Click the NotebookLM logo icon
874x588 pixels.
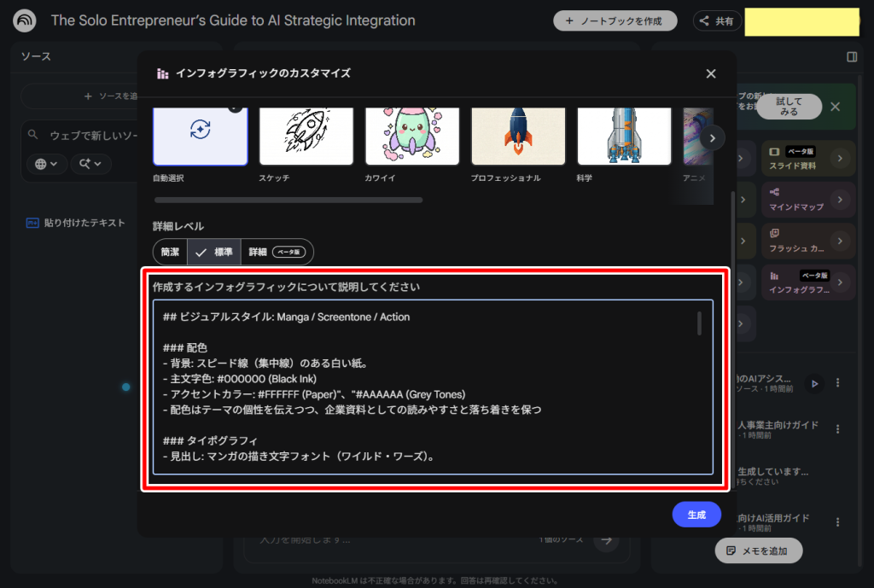click(x=25, y=21)
